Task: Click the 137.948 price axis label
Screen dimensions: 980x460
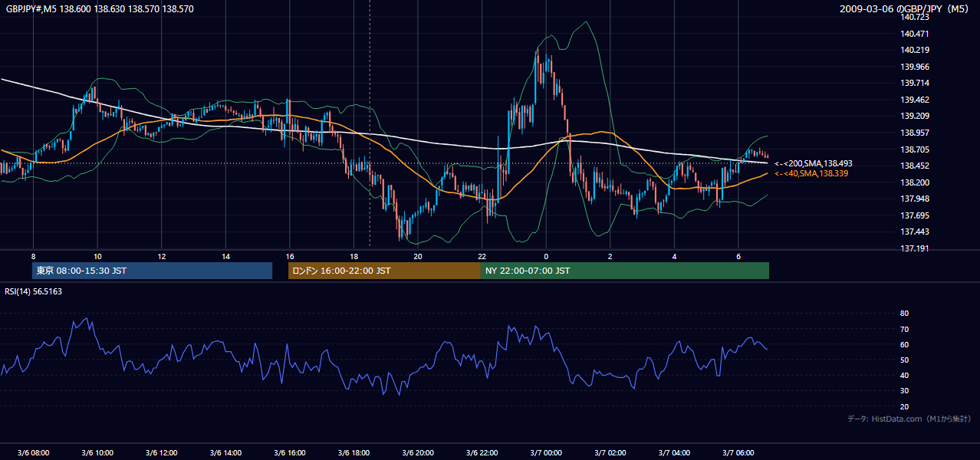Action: pyautogui.click(x=916, y=199)
